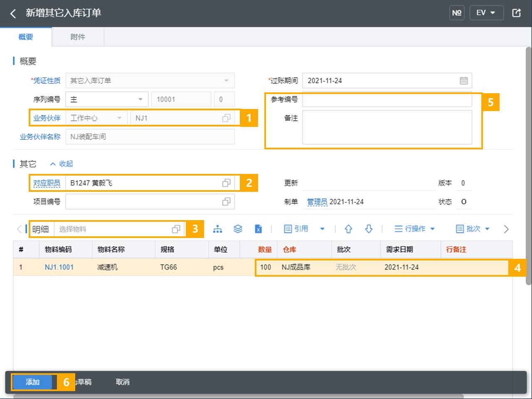Expand the 引用 dropdown arrow
The width and height of the screenshot is (532, 399).
pos(322,229)
